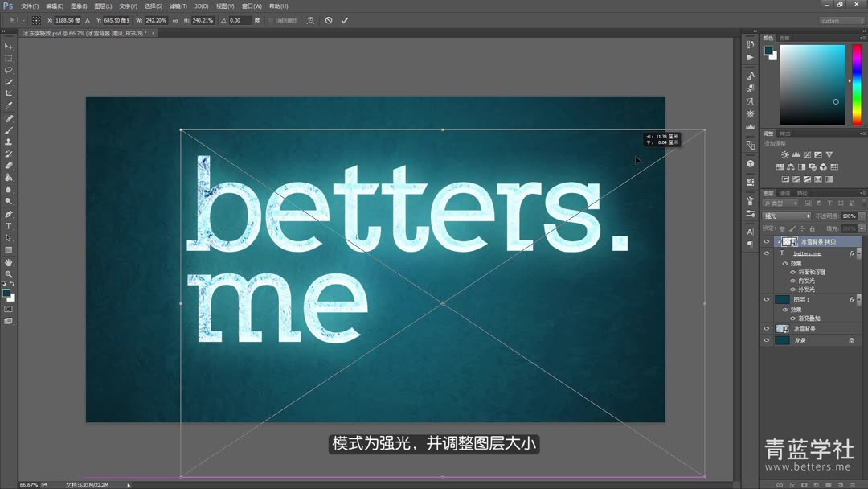The image size is (868, 489).
Task: Cancel the transform with the cancel button
Action: tap(328, 20)
